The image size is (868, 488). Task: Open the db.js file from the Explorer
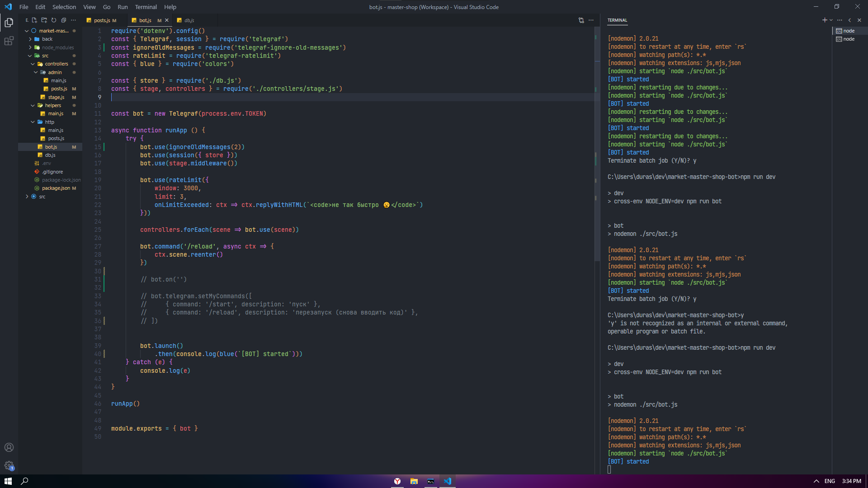(x=50, y=155)
